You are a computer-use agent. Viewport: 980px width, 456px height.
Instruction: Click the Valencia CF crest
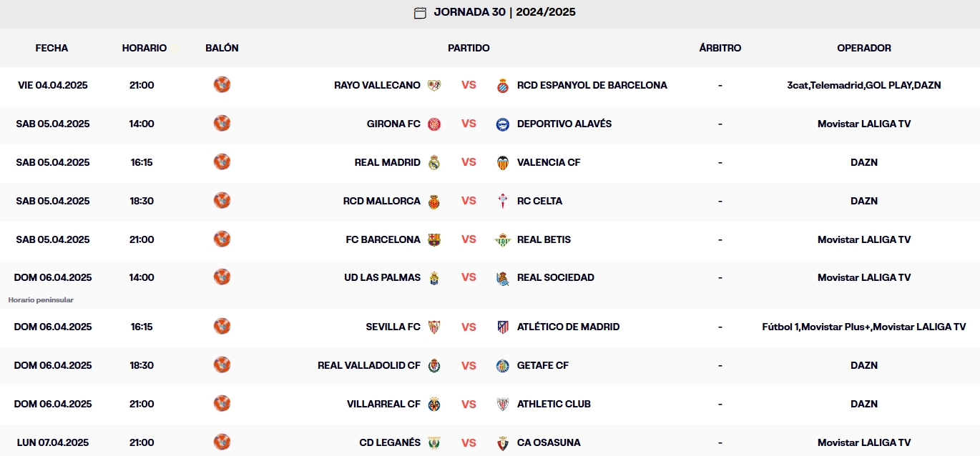[x=503, y=162]
